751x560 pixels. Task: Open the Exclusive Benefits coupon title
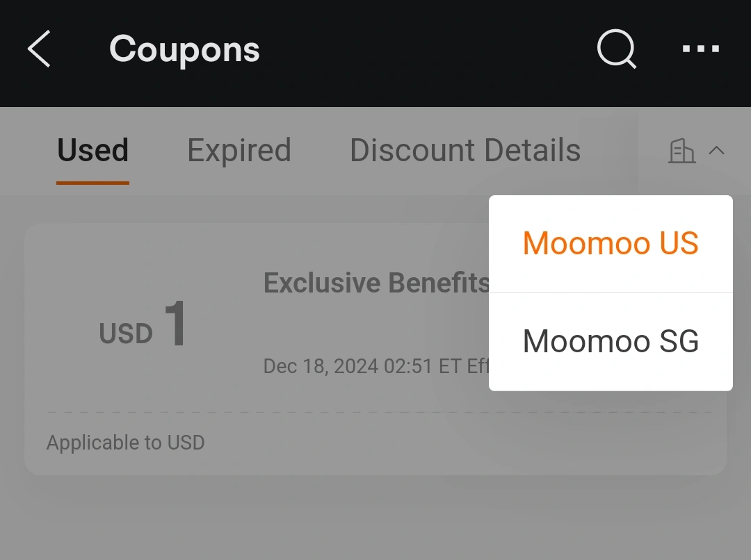click(x=376, y=282)
